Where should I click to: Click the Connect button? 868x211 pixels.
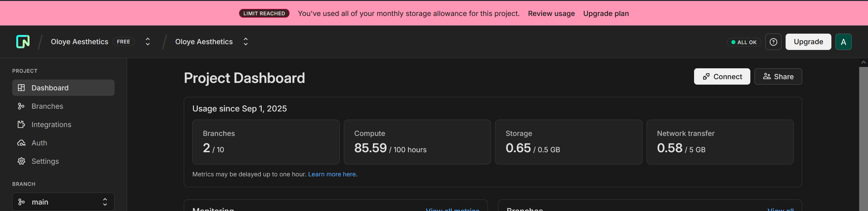(x=722, y=76)
